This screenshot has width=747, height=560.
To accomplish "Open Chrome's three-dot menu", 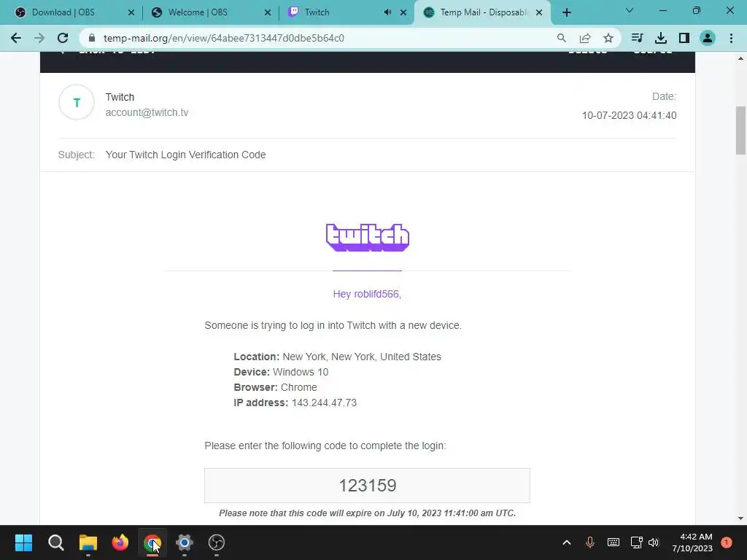I will tap(731, 38).
